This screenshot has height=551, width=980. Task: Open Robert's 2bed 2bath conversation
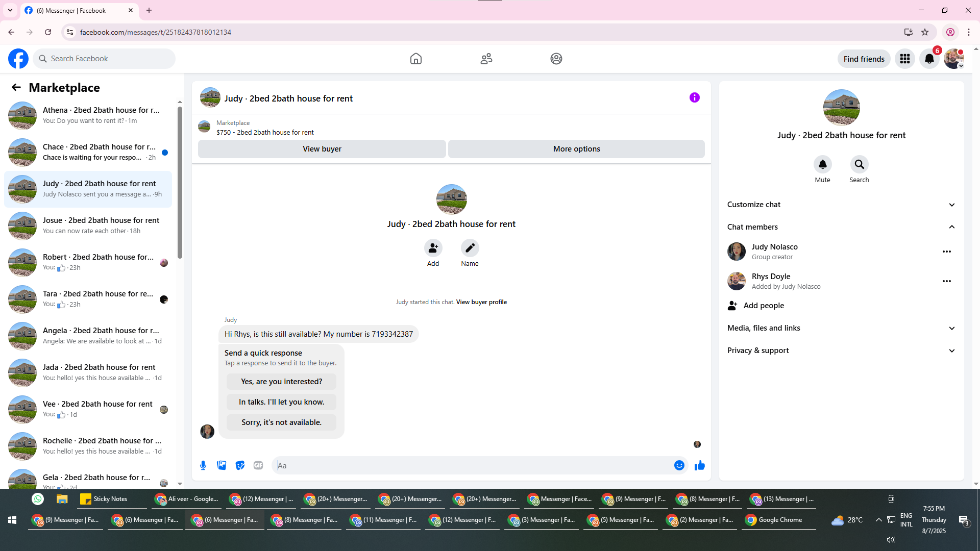tap(88, 262)
